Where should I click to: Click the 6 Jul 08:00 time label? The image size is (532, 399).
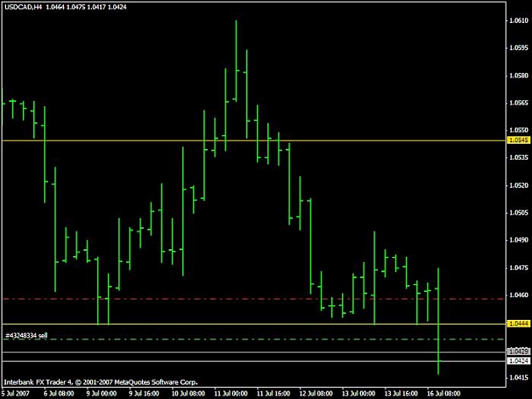(x=59, y=394)
